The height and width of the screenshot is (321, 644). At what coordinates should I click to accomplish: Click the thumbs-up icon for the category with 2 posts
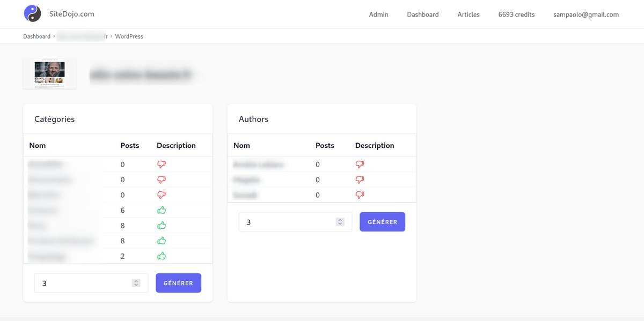162,256
